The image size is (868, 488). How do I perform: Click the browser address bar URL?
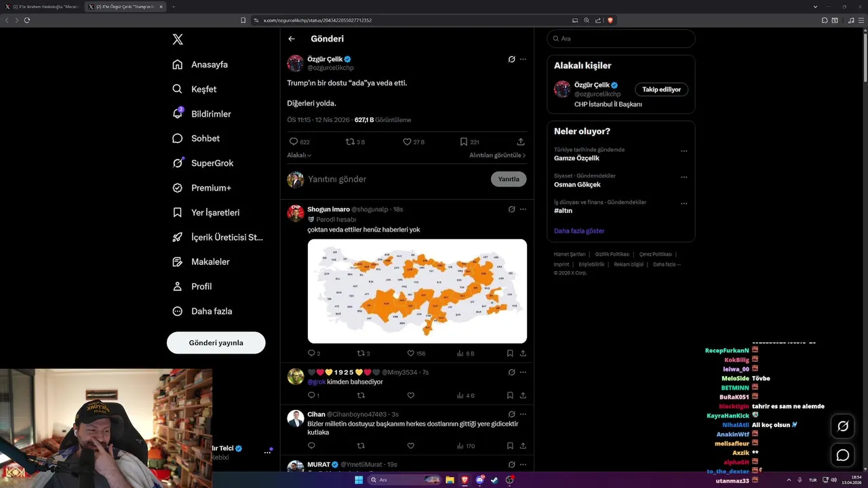[317, 20]
